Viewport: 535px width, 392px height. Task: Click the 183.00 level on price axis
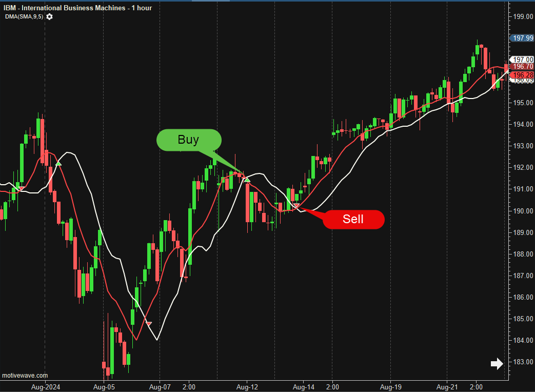point(523,362)
